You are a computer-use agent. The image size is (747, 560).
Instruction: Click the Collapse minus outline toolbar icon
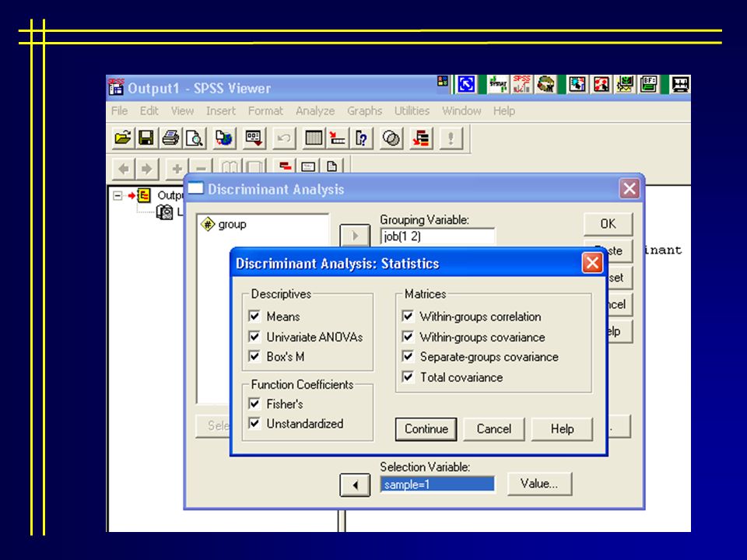click(201, 168)
